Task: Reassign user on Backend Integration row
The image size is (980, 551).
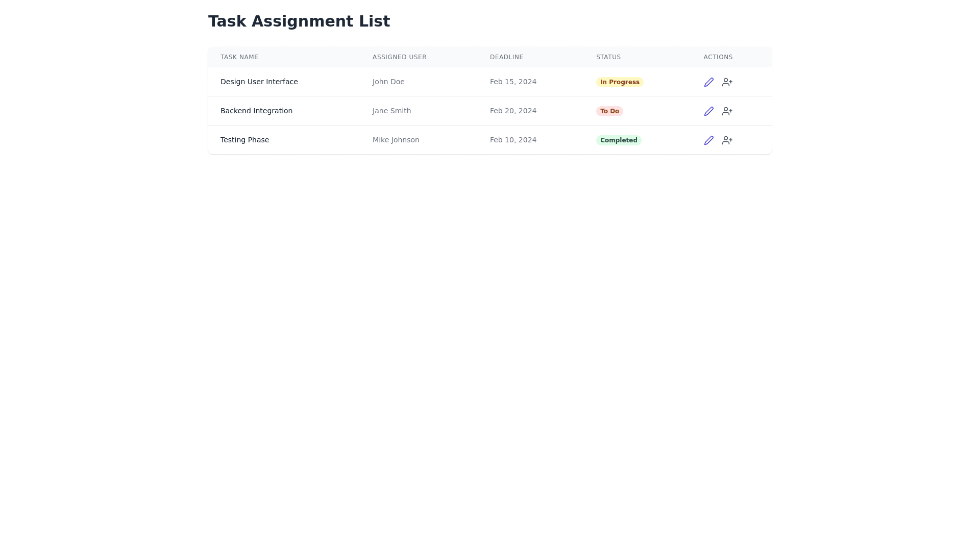Action: coord(727,111)
